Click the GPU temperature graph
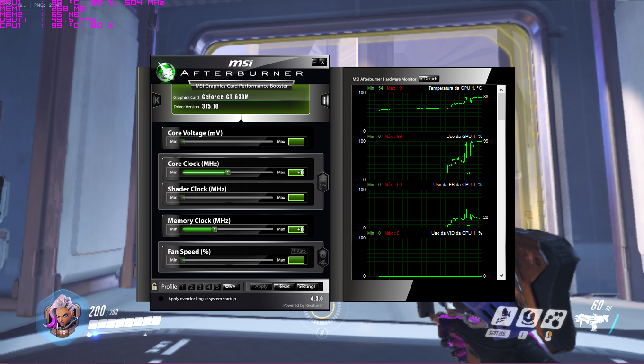 pyautogui.click(x=425, y=112)
